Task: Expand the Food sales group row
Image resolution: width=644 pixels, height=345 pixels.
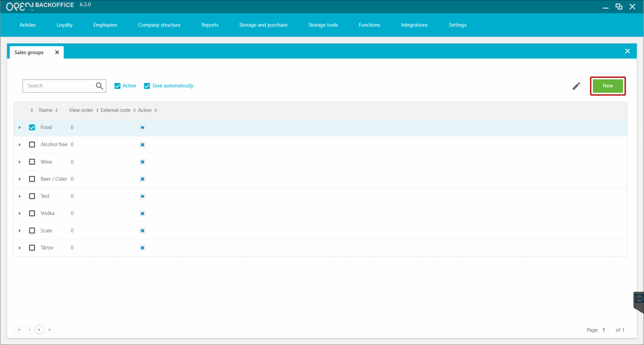Action: (x=20, y=128)
